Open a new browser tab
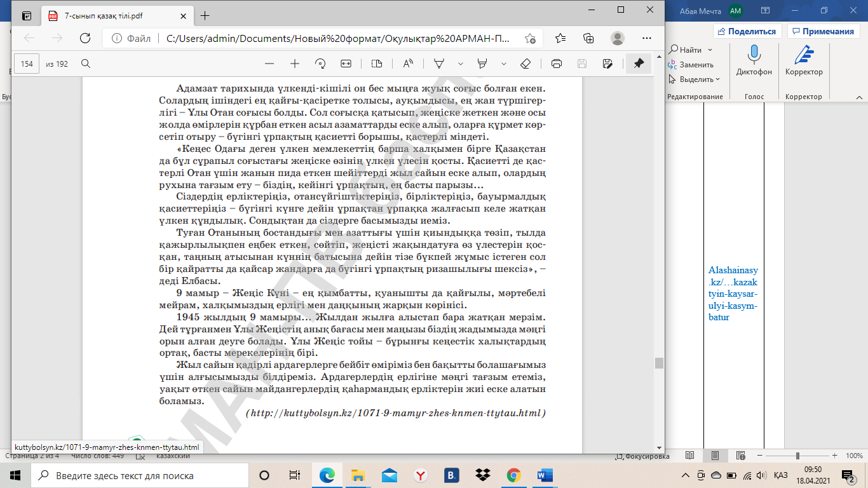Image resolution: width=868 pixels, height=488 pixels. tap(205, 16)
